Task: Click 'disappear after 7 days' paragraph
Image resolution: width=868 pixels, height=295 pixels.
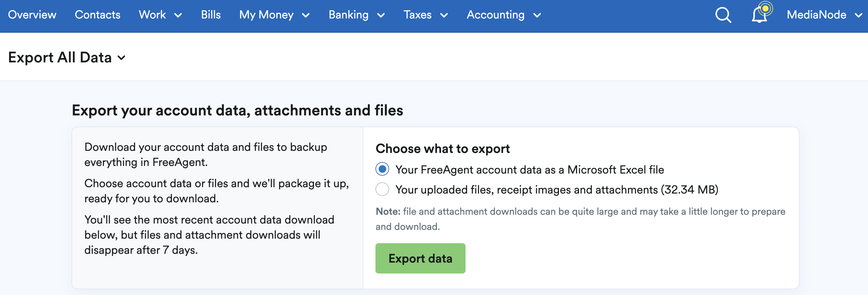Action: pyautogui.click(x=209, y=235)
